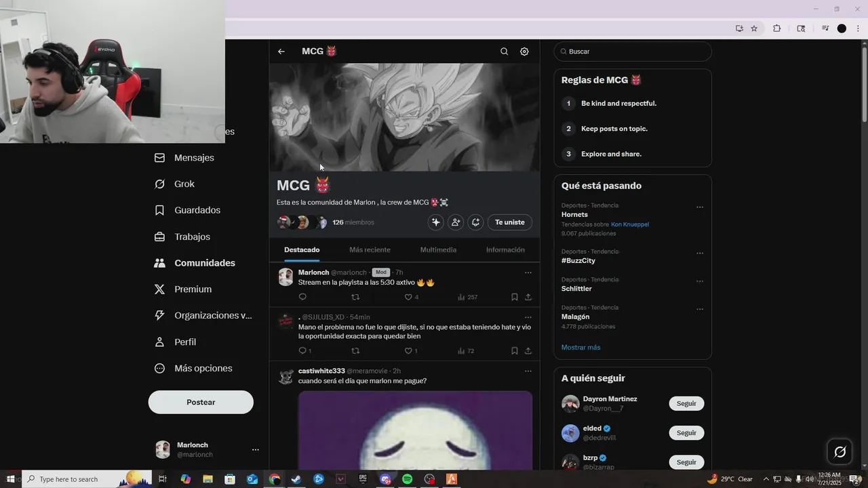The image size is (868, 488).
Task: Follow bzrp with Seguir button
Action: [x=686, y=462]
